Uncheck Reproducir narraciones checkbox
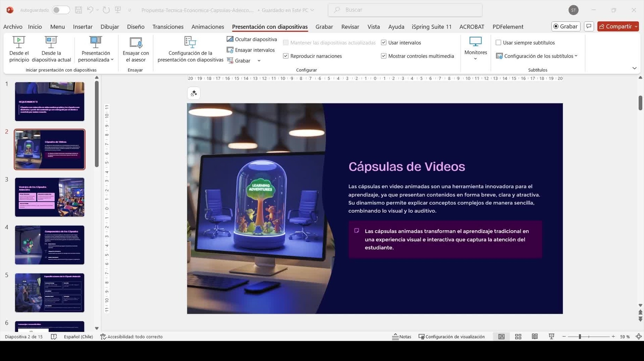644x361 pixels. [286, 56]
